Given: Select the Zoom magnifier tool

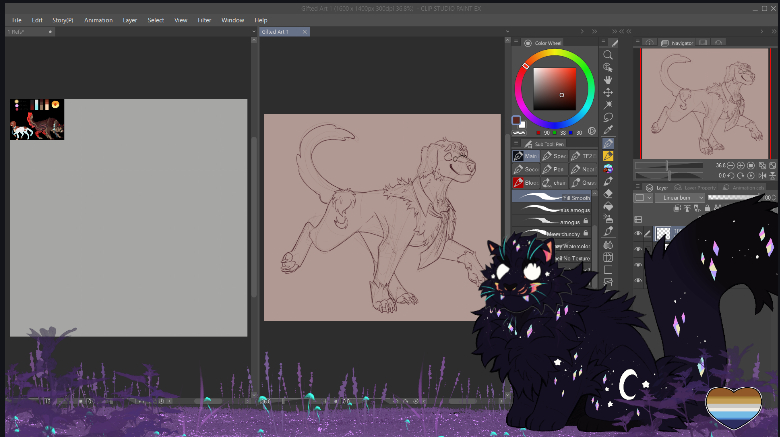Looking at the screenshot, I should coord(608,55).
